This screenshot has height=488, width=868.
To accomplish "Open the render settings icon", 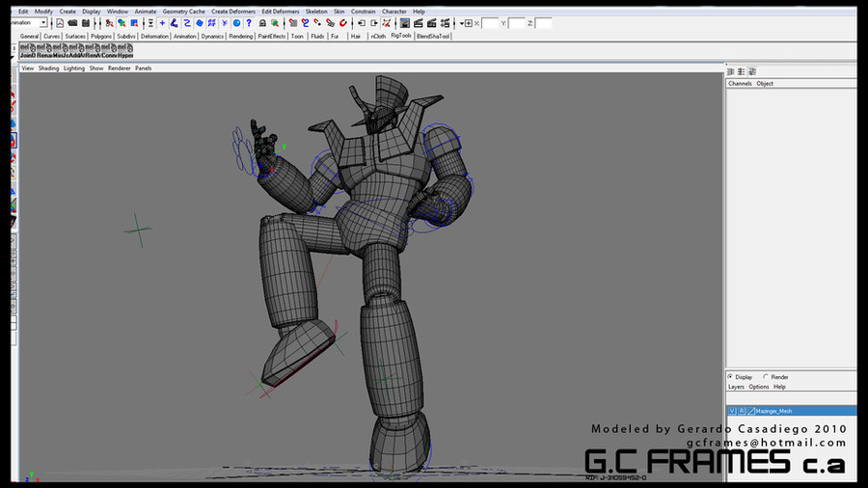I will pyautogui.click(x=445, y=23).
